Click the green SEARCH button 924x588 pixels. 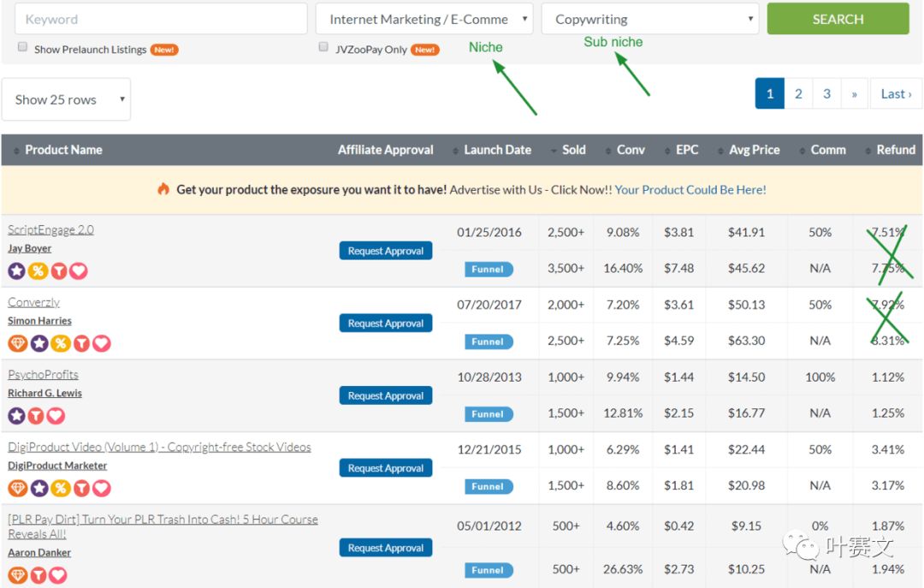[838, 19]
